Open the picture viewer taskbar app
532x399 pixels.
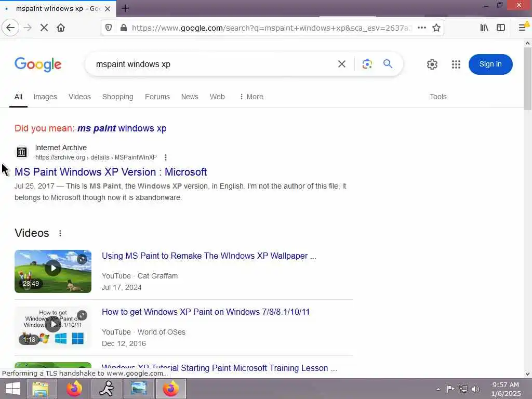[138, 389]
